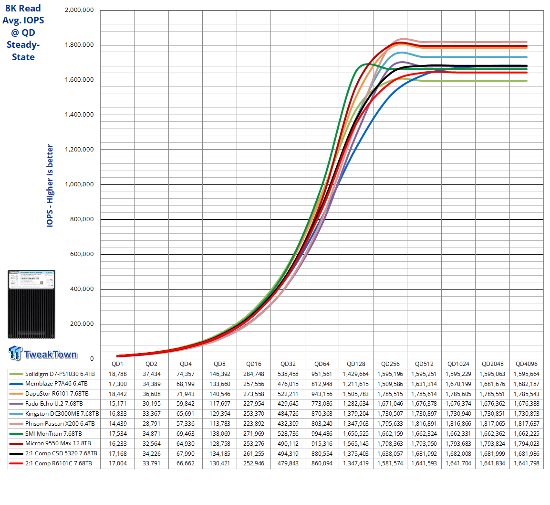The image size is (550, 505).
Task: Click the Fadu Echo purple legend swatch
Action: pyautogui.click(x=16, y=404)
